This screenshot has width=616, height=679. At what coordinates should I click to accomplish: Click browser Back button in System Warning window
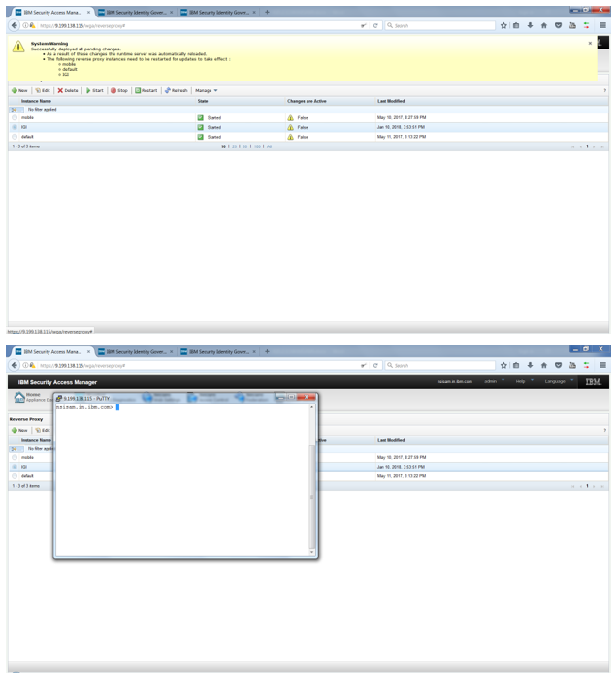point(15,25)
